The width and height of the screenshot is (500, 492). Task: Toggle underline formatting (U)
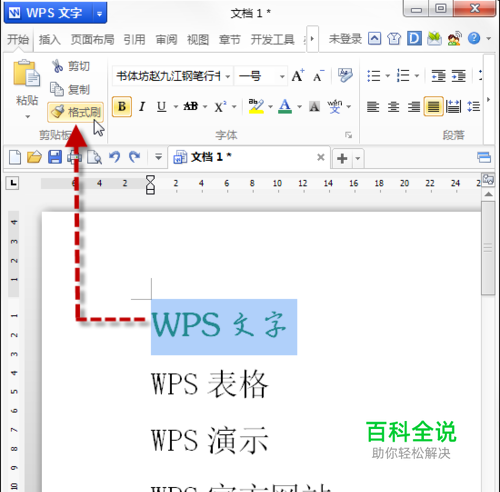tap(162, 107)
